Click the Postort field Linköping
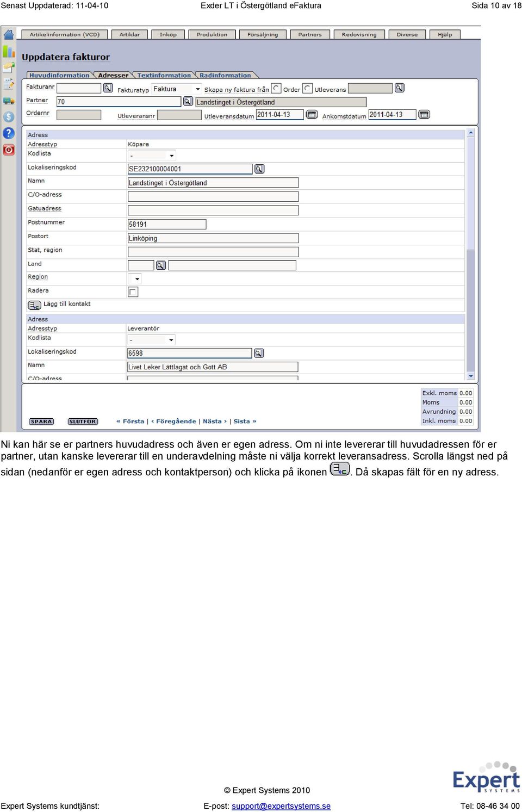The width and height of the screenshot is (522, 812). 213,238
